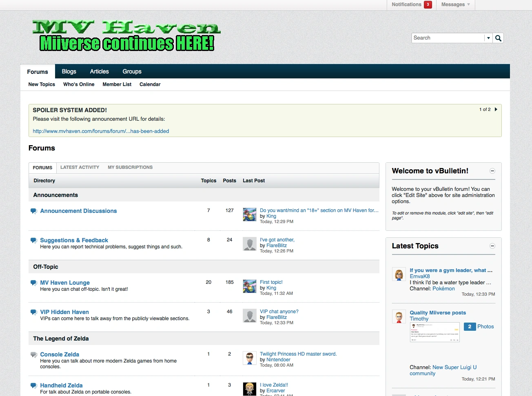The width and height of the screenshot is (532, 396).
Task: Click King's avatar in Announcement Discussions row
Action: pos(250,215)
